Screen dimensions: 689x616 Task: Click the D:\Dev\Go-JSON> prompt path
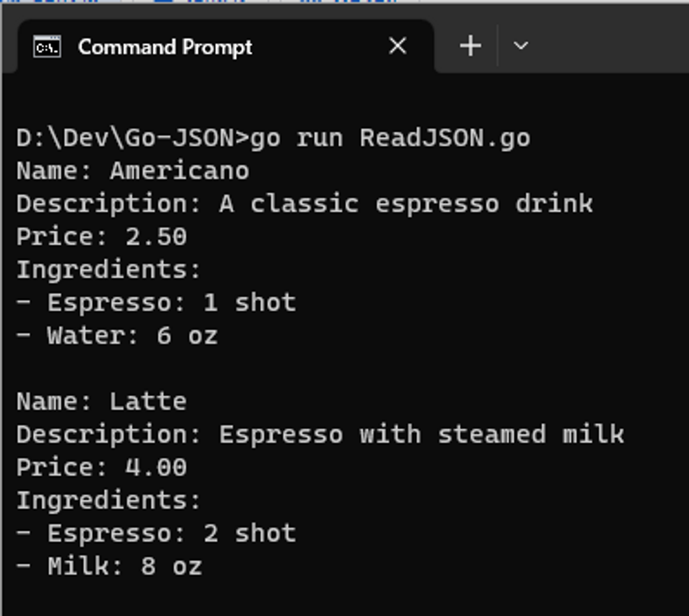pos(133,138)
